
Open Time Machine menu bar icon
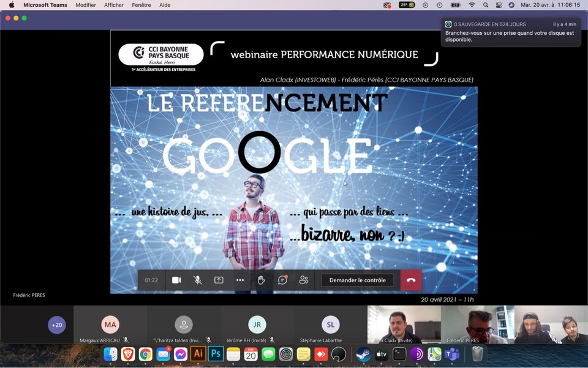coord(440,5)
